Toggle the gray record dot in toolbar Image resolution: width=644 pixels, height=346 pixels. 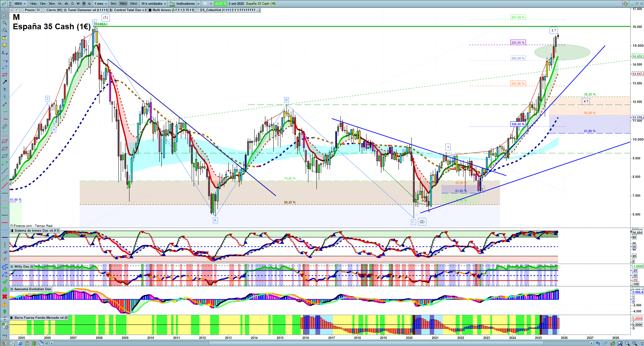(x=211, y=4)
